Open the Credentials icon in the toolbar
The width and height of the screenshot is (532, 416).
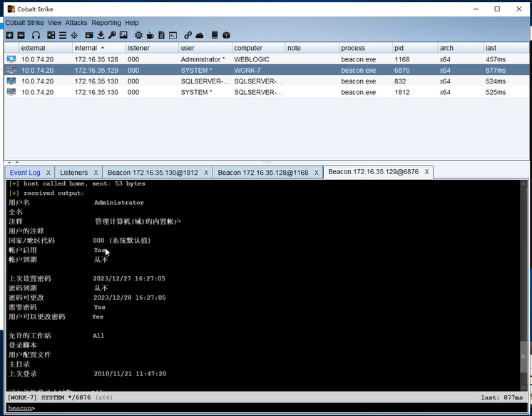89,35
